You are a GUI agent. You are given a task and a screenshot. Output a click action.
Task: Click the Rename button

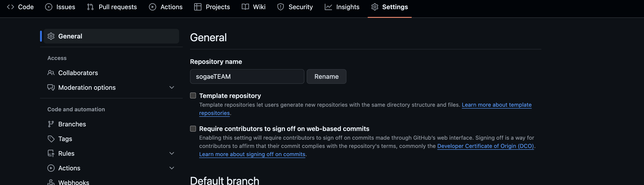(326, 76)
